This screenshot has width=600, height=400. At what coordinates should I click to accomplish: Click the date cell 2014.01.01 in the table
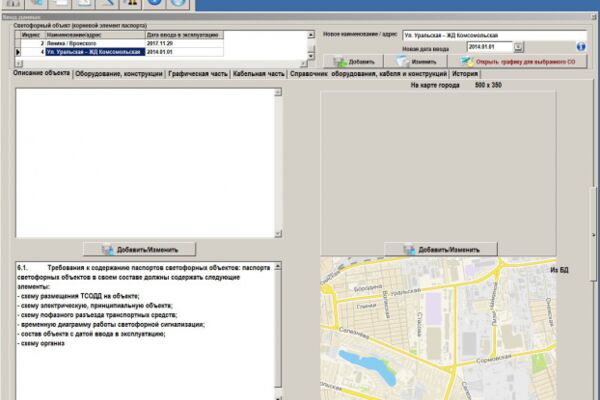tap(184, 52)
